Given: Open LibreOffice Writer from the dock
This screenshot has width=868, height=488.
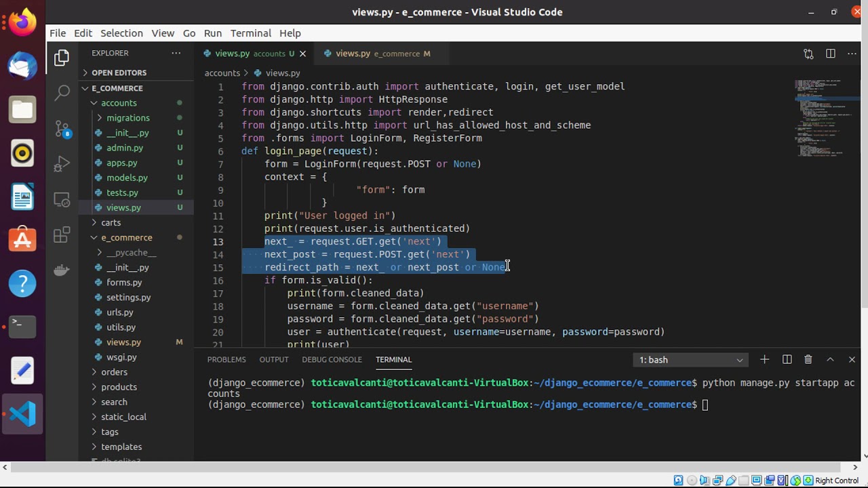Looking at the screenshot, I should click(x=22, y=197).
